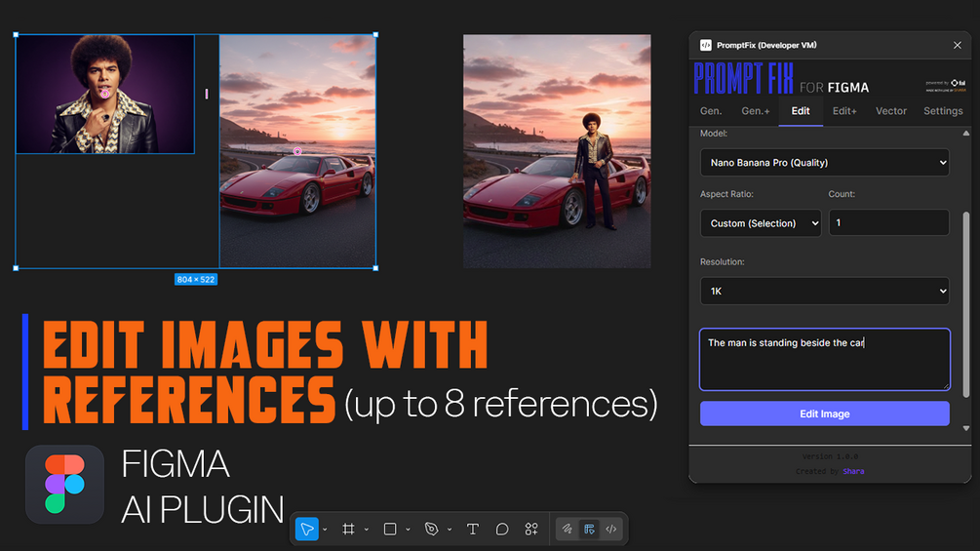Expand the Frame tool options chevron
Screen dimensions: 980x551
[367, 530]
